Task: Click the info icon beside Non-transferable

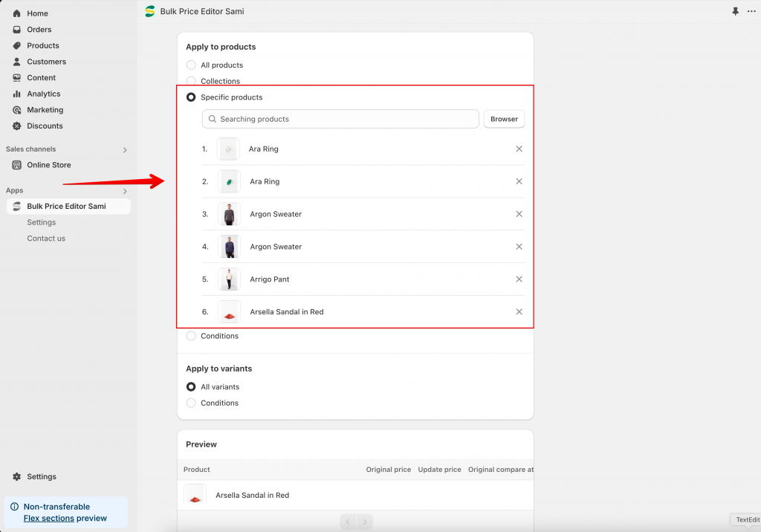Action: pyautogui.click(x=15, y=507)
